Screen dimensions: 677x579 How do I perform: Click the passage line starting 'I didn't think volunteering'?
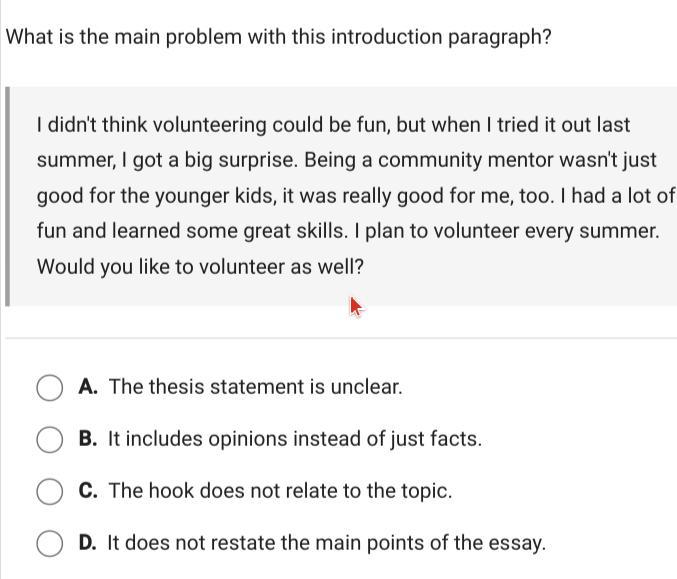[x=333, y=125]
